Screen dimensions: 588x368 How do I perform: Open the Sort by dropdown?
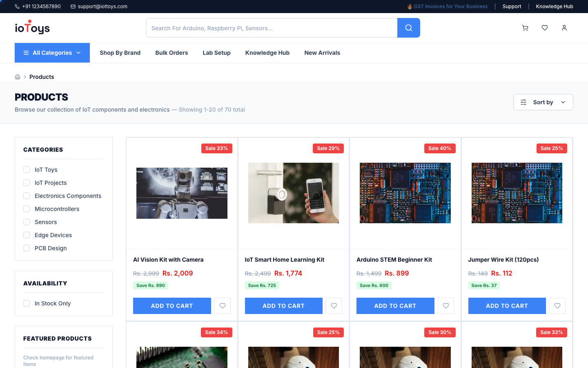543,102
